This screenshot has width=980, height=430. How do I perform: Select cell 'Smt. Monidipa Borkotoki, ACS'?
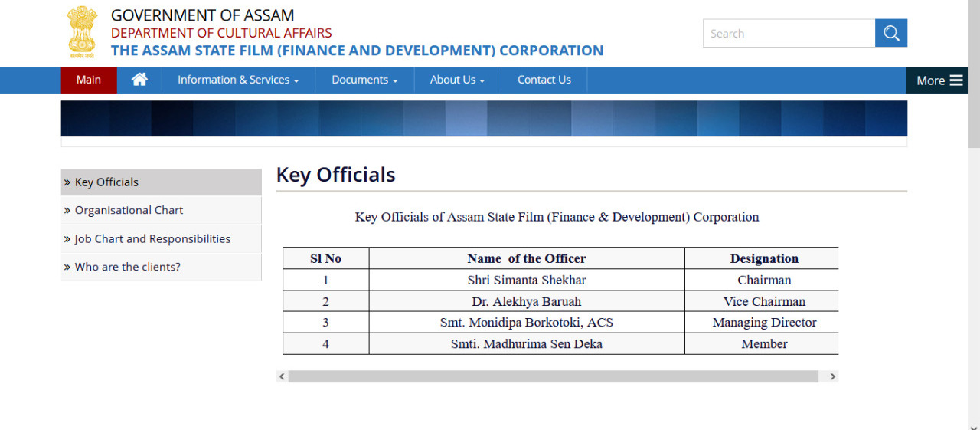[527, 323]
